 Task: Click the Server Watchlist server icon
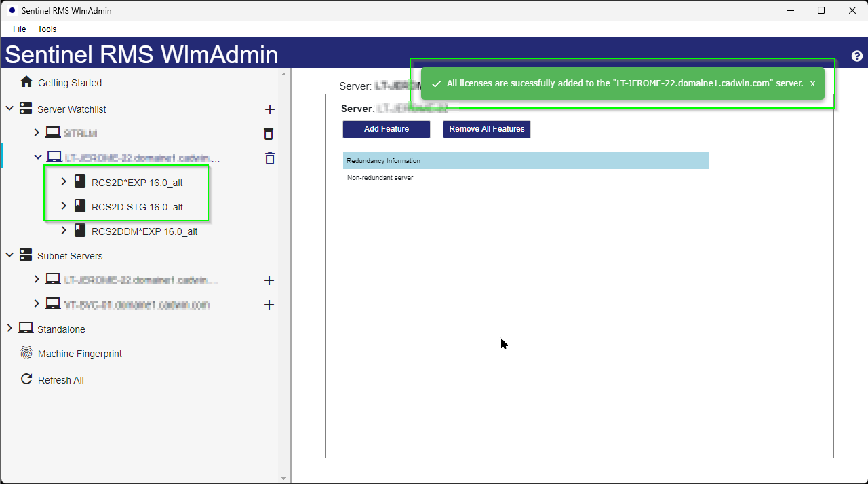(x=26, y=109)
